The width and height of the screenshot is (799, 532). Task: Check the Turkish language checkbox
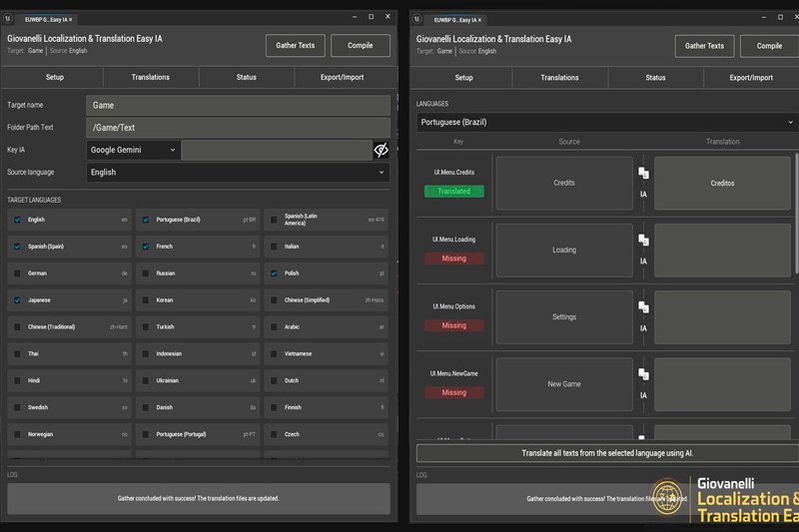[x=146, y=326]
